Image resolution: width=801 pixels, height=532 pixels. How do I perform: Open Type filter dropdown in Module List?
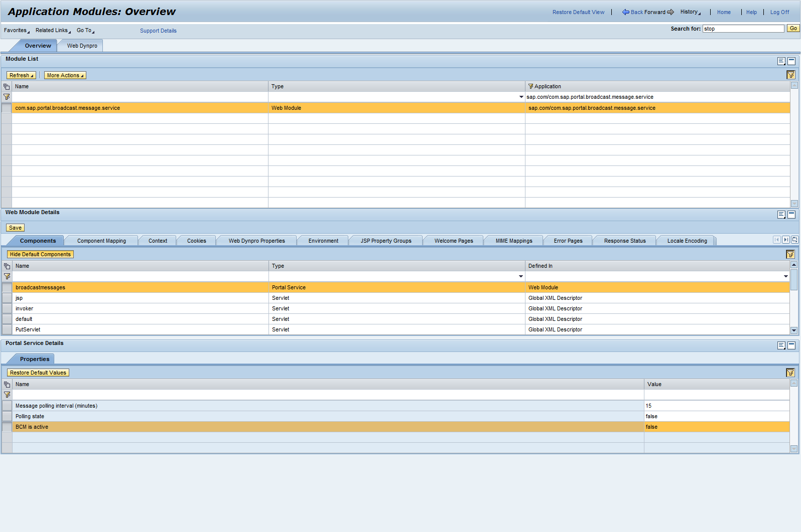[x=521, y=97]
